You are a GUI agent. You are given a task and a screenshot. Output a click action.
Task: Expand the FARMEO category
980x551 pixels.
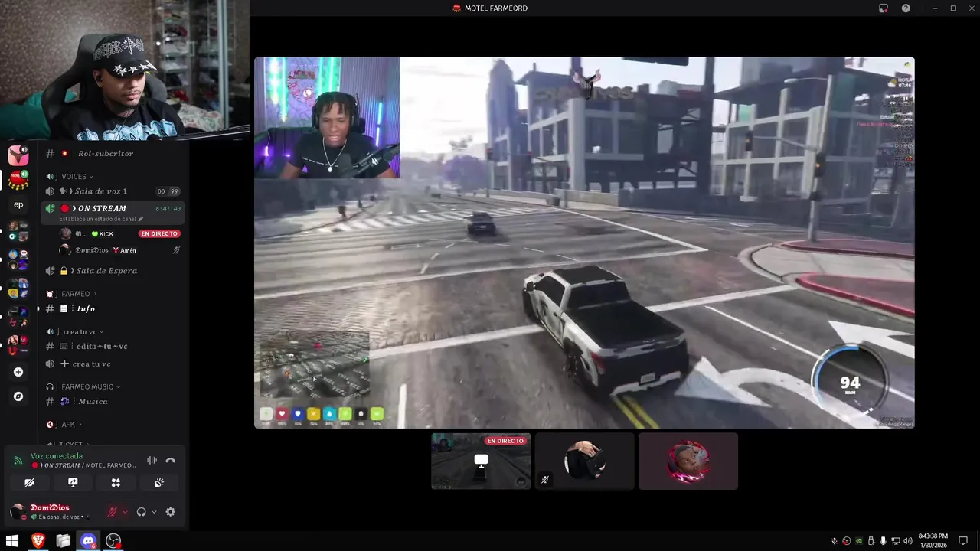[75, 294]
